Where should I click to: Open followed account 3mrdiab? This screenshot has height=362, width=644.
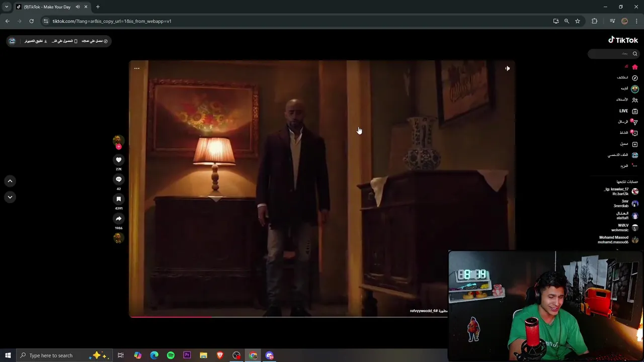tap(626, 204)
